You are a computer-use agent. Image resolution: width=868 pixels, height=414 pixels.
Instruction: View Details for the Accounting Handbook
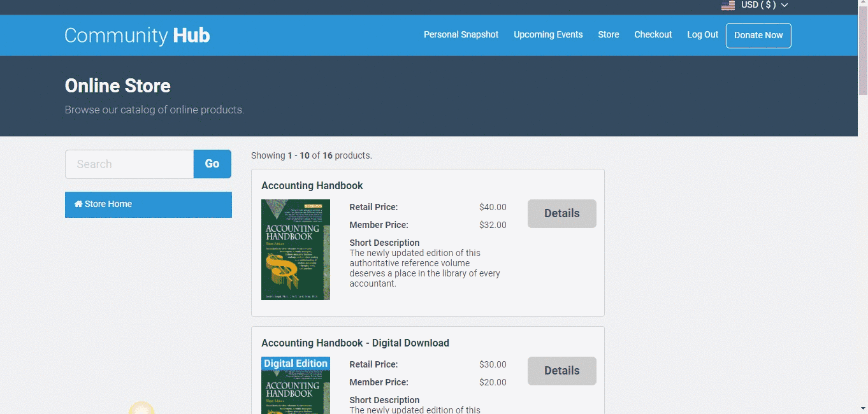pos(561,214)
